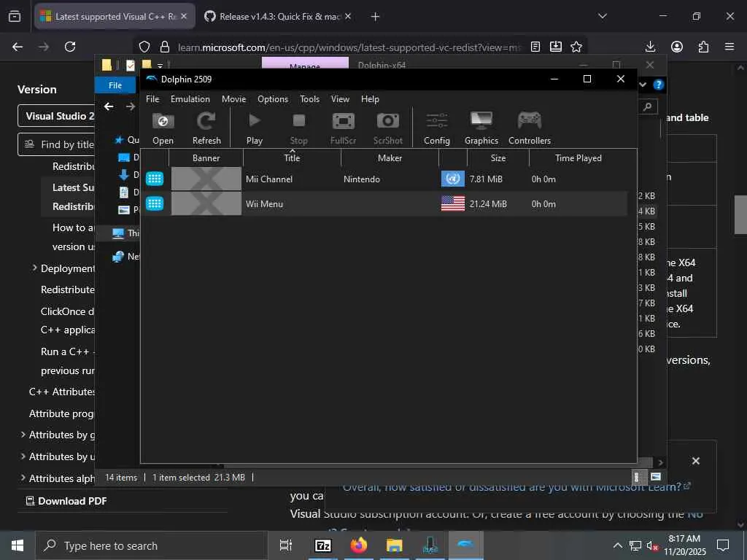Screen dimensions: 747x560
Task: Refresh the Dolphin game list
Action: click(x=206, y=127)
